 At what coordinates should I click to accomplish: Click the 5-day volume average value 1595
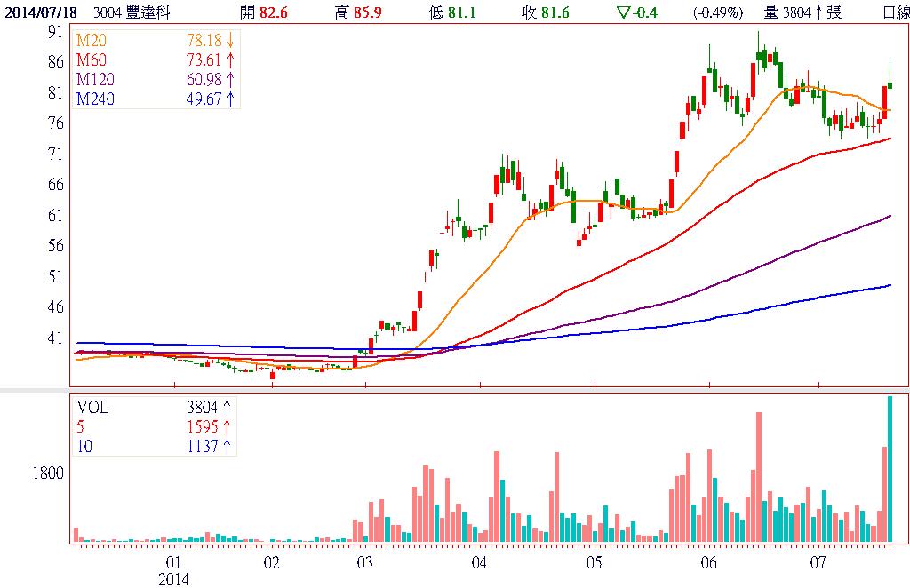pyautogui.click(x=202, y=426)
